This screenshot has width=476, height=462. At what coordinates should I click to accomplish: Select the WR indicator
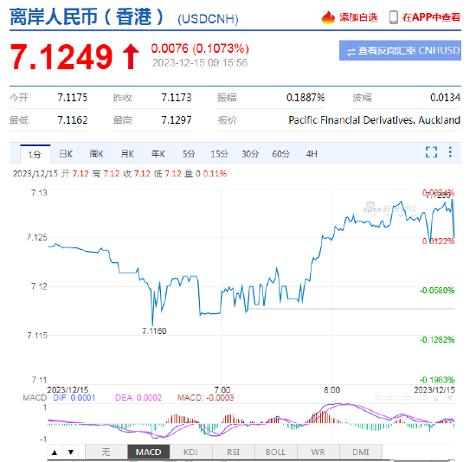tap(318, 452)
